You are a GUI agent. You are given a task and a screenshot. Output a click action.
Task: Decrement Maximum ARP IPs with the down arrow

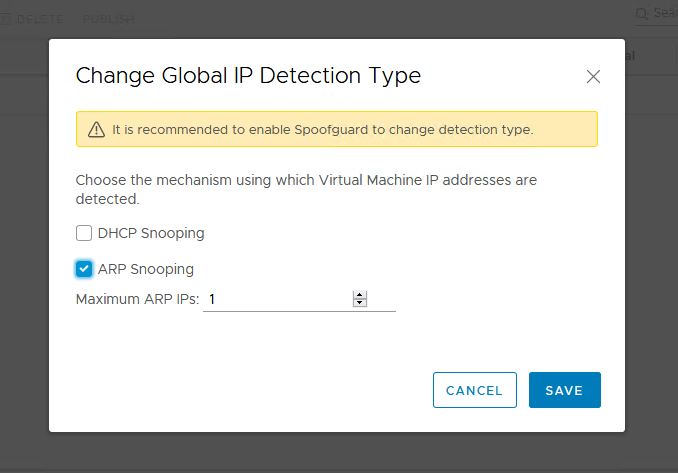coord(360,303)
